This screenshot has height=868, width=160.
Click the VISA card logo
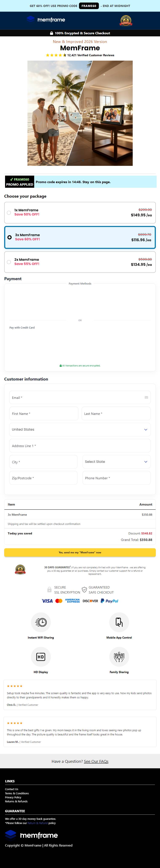coord(47,601)
